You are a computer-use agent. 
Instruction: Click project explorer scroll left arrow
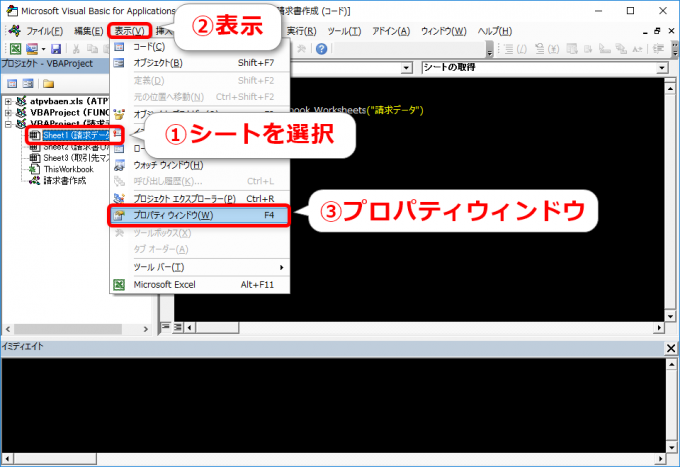tap(8, 330)
